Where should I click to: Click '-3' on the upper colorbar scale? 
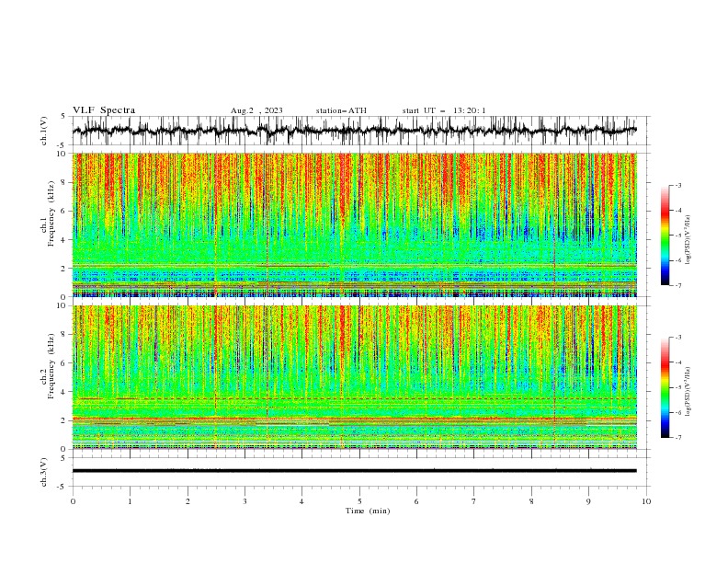tap(678, 185)
